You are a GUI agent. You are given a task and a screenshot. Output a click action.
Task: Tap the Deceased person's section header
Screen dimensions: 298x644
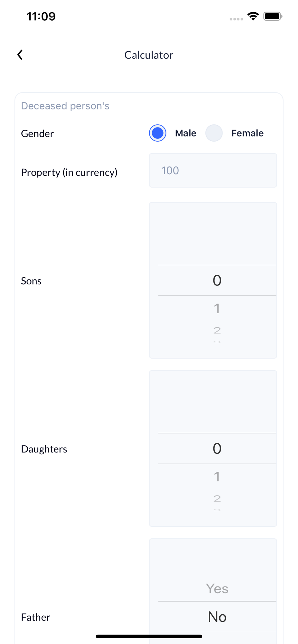click(x=65, y=106)
